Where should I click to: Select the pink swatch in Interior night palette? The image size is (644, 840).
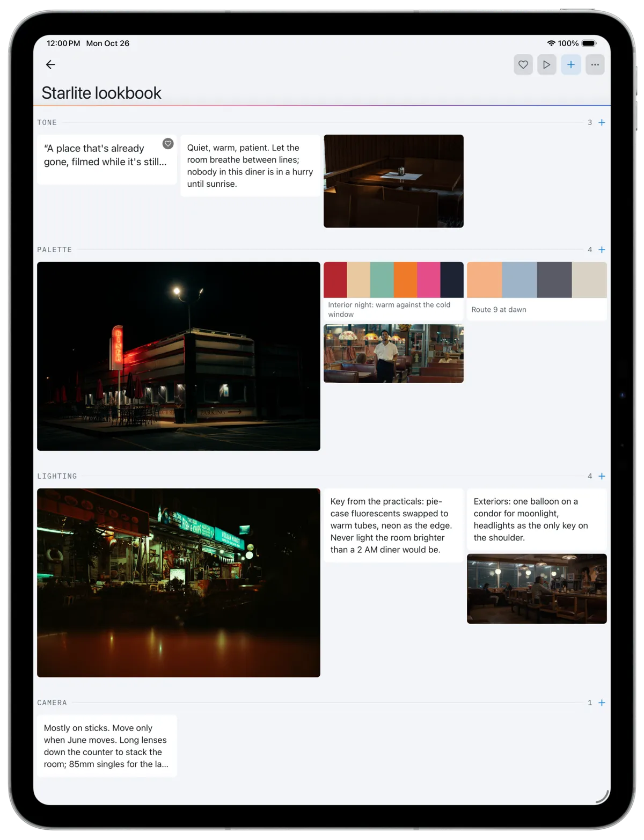[429, 280]
